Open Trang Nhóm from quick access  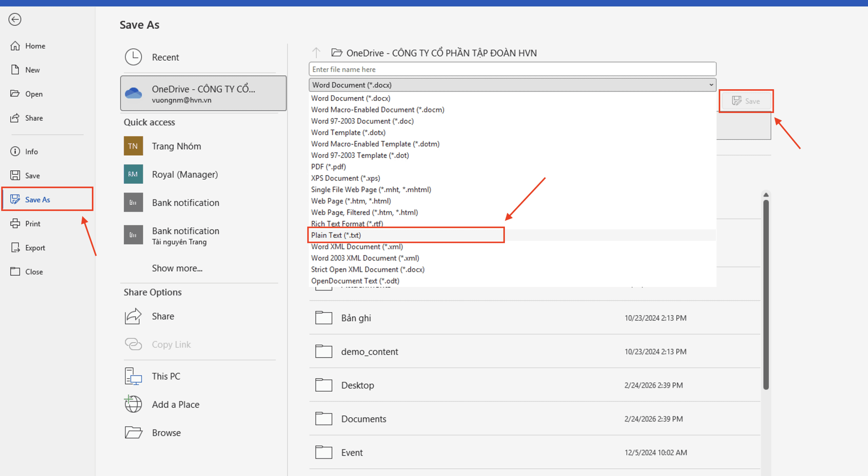(x=133, y=146)
